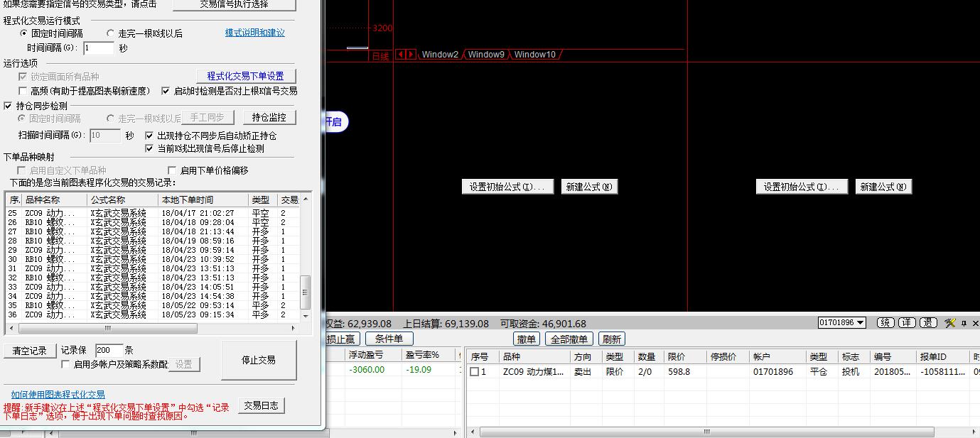The width and height of the screenshot is (980, 438).
Task: Click the 退 rounded icon button
Action: pos(928,323)
